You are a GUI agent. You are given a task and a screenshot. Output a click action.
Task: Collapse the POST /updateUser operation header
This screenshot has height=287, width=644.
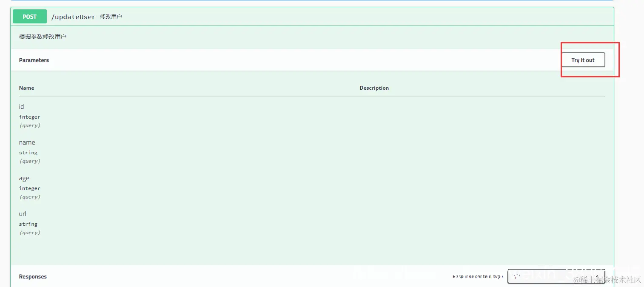coord(312,17)
